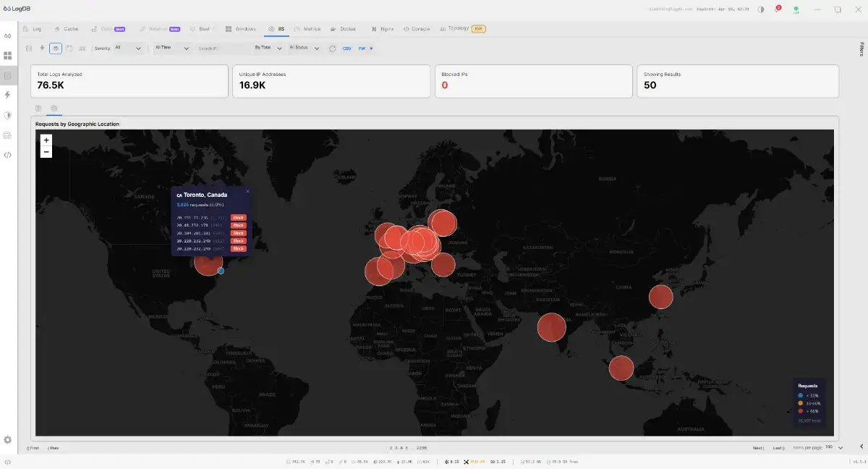Screen dimensions: 868x469
Task: Expand the Severity dropdown
Action: (x=127, y=48)
